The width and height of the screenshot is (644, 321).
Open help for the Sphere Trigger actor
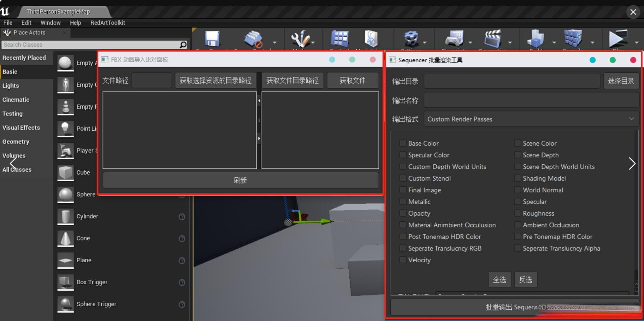click(x=182, y=304)
